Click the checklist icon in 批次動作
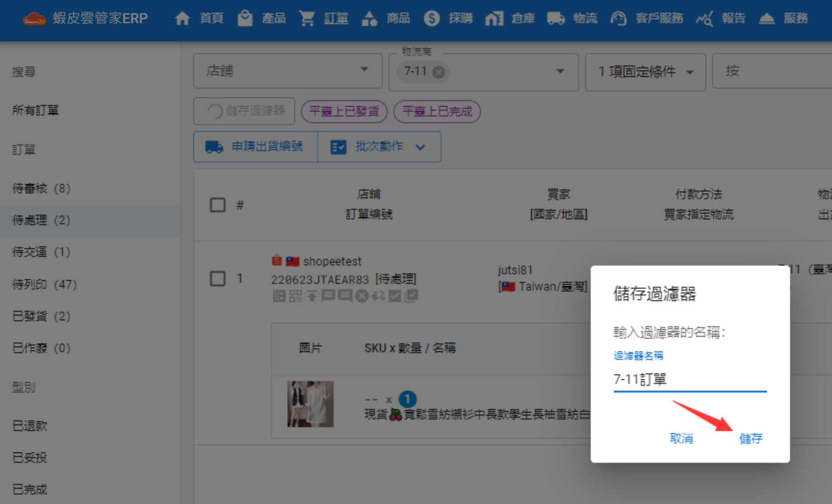 click(338, 147)
